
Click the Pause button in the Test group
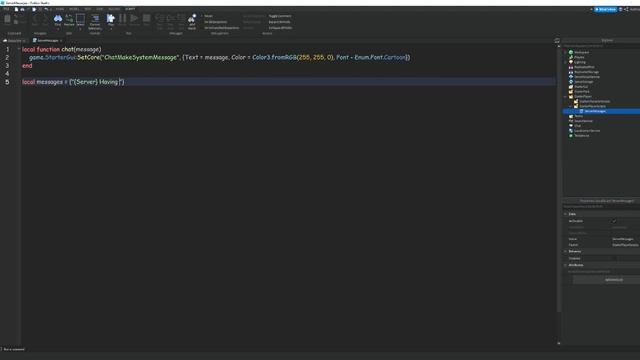[x=122, y=20]
